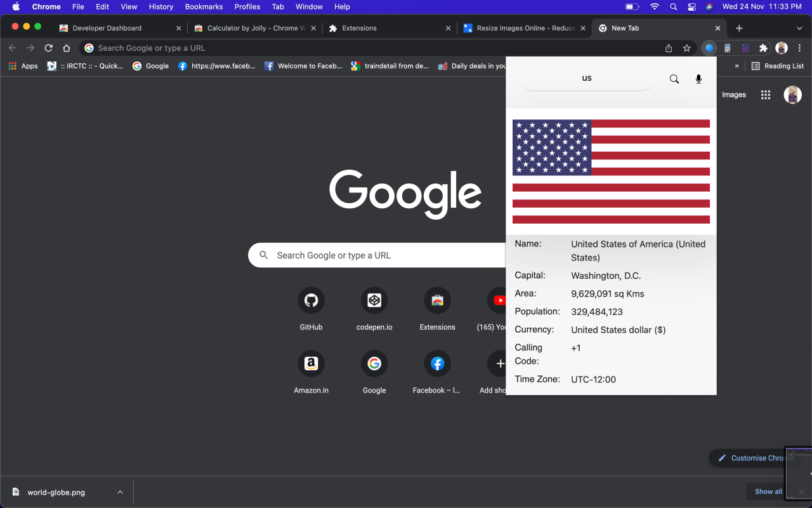Screen dimensions: 812x508
Task: Open the calculator extension icon
Action: pyautogui.click(x=728, y=48)
